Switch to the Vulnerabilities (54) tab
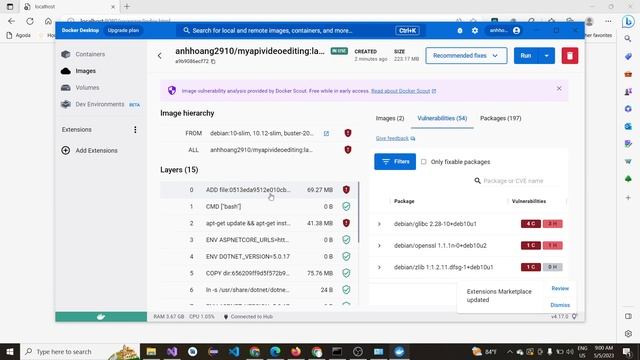 [442, 118]
